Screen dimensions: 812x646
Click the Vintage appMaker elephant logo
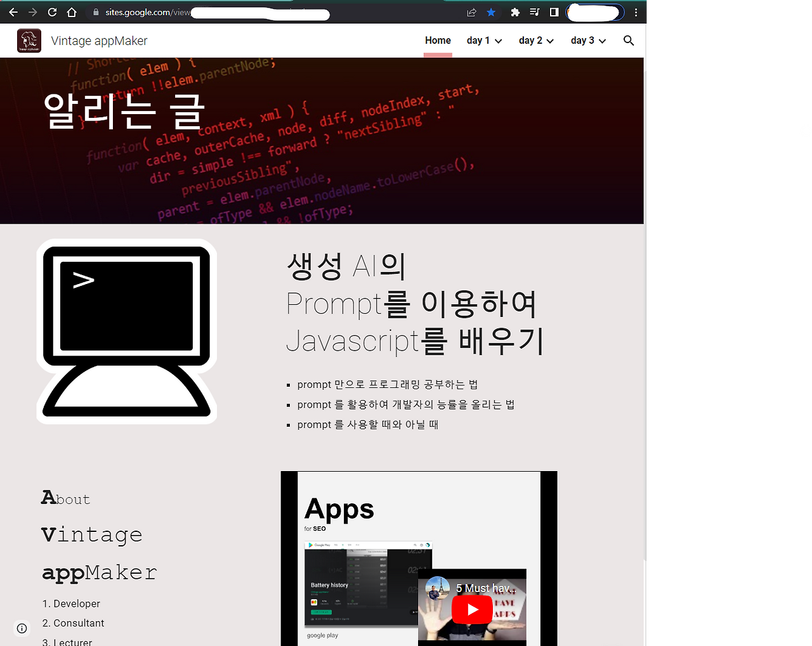pos(29,40)
